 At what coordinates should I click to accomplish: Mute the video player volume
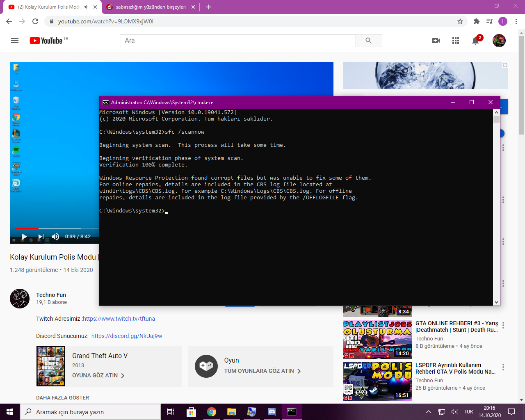(x=56, y=237)
